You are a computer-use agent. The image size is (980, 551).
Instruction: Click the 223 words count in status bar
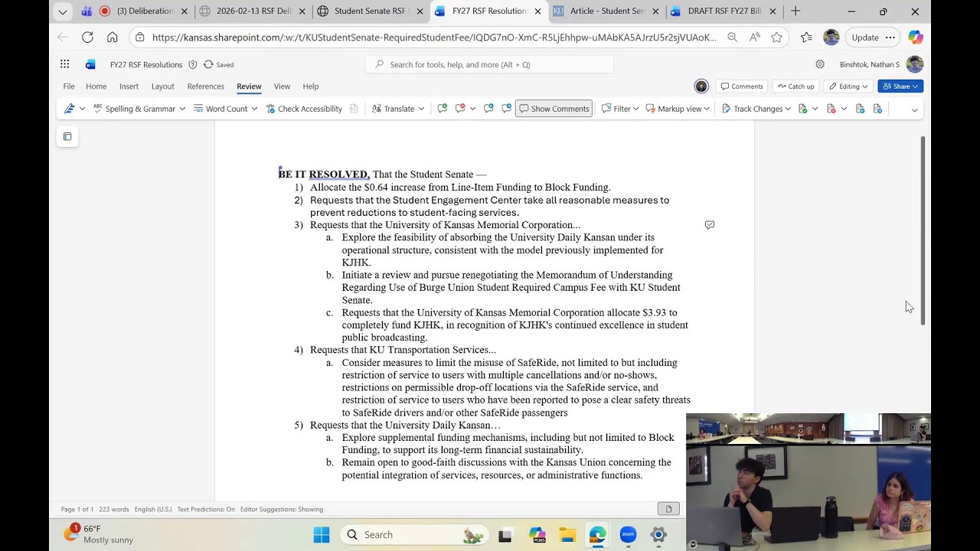click(114, 509)
